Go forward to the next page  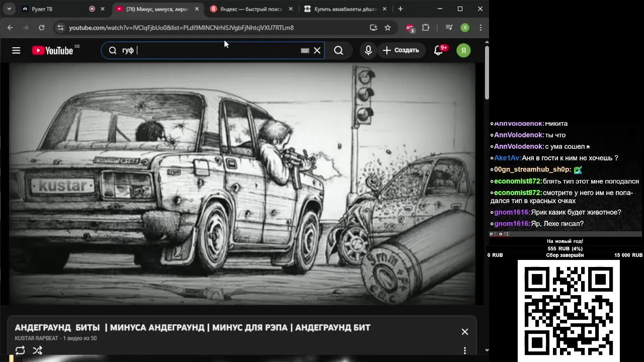coord(26,28)
